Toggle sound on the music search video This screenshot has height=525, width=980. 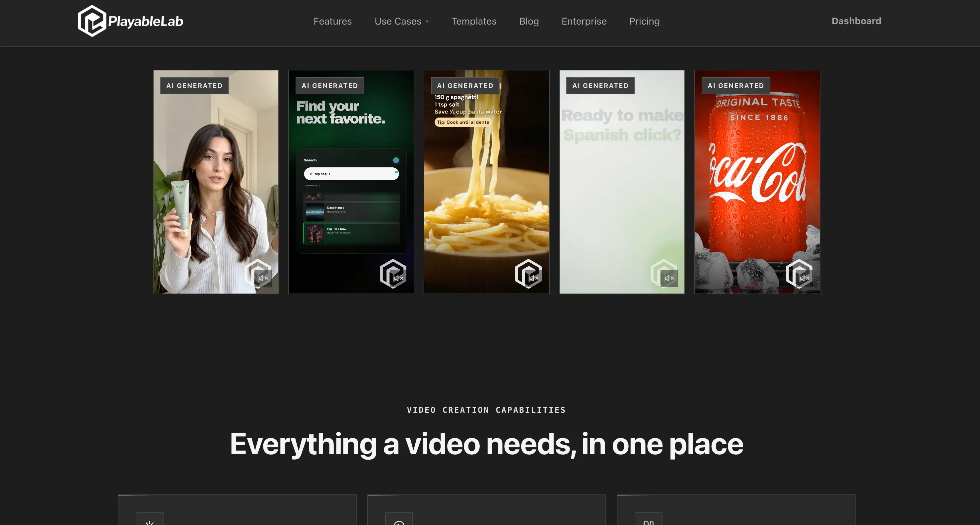(398, 278)
